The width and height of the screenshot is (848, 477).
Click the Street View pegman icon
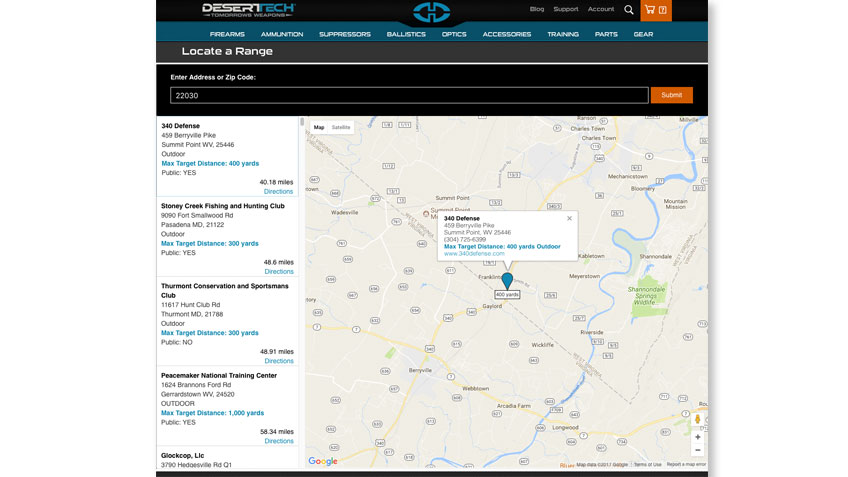tap(697, 419)
